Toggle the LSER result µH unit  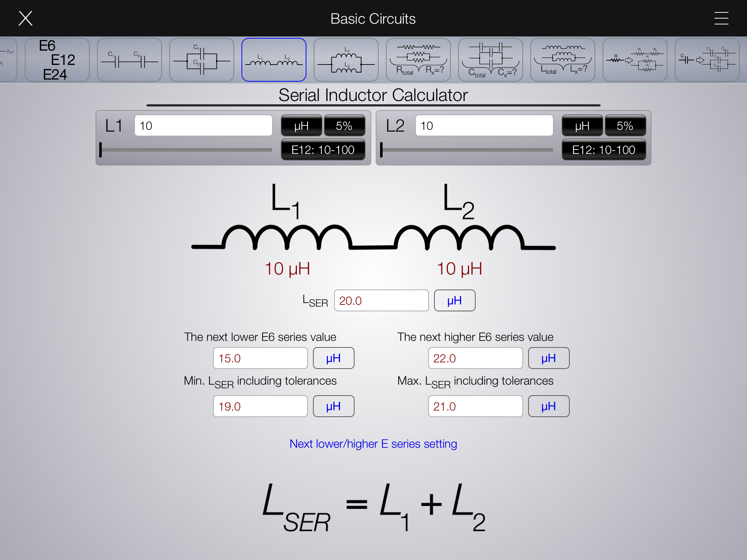tap(454, 301)
